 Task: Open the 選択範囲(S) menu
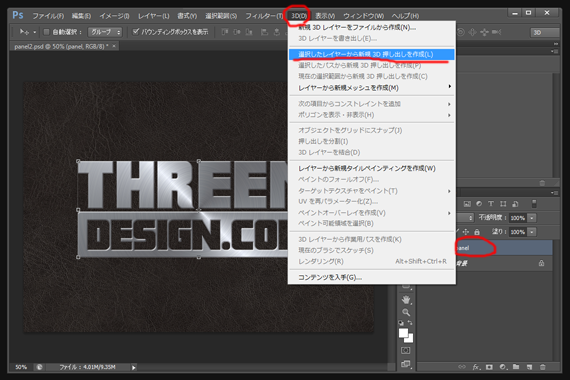(221, 16)
